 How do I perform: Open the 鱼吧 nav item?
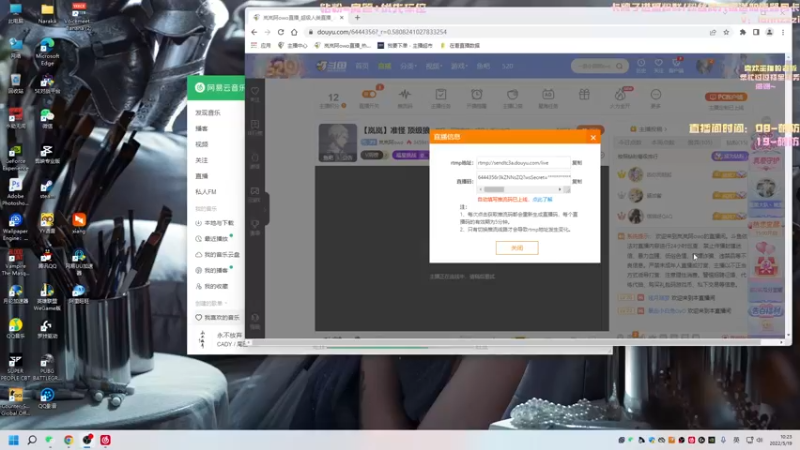point(483,66)
